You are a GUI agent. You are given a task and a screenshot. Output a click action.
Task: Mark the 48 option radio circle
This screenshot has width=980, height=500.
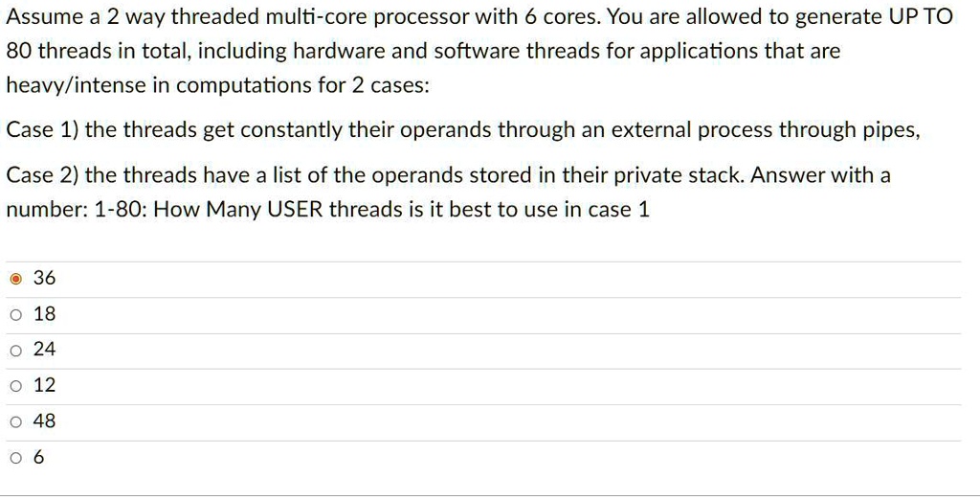[x=15, y=422]
